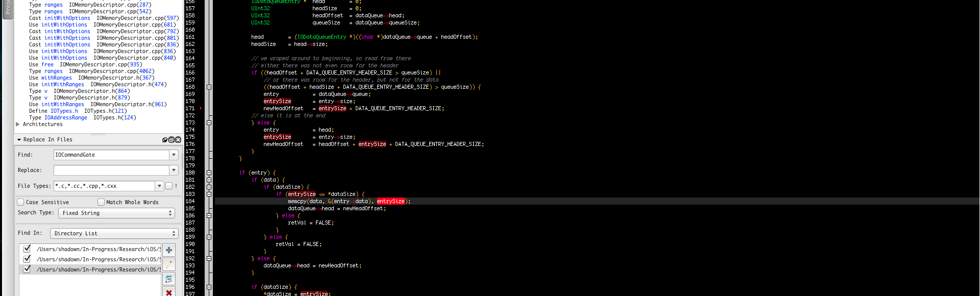Screen dimensions: 980x296
Task: Click the pencil edit directory icon
Action: [169, 264]
